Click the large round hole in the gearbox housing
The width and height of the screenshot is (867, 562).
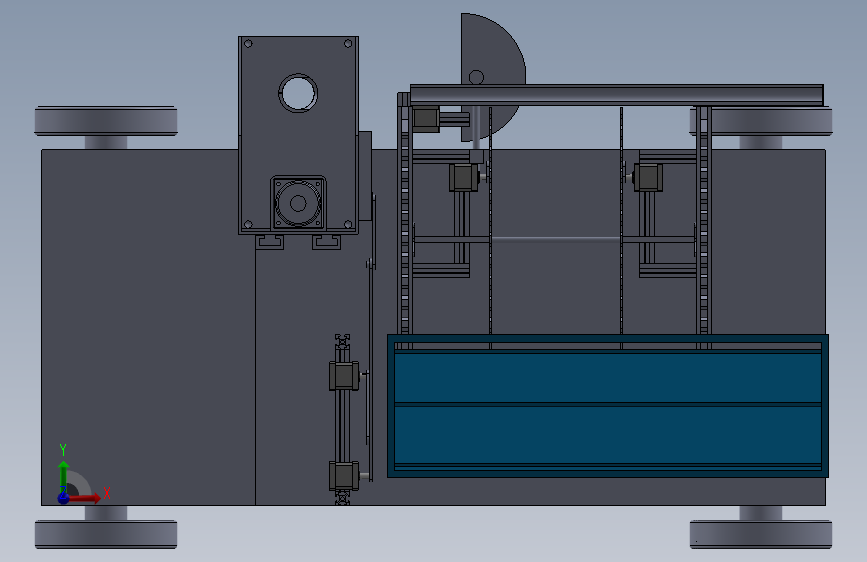click(x=298, y=93)
